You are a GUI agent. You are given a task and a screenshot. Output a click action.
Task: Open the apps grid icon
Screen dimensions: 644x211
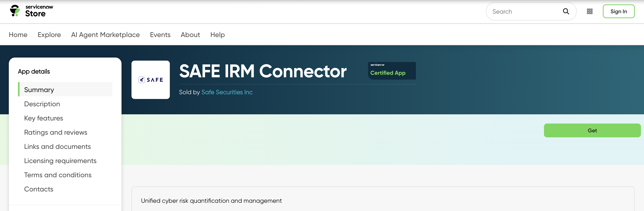point(590,12)
